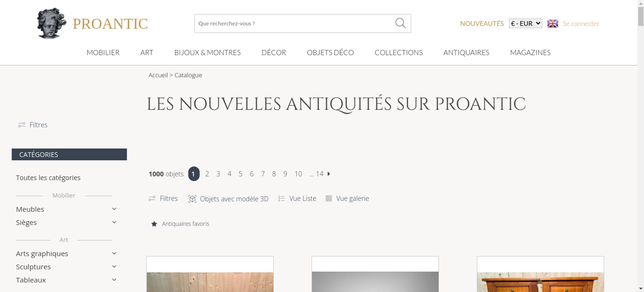
Task: Click the Antiquaires favoris star icon
Action: tap(154, 224)
